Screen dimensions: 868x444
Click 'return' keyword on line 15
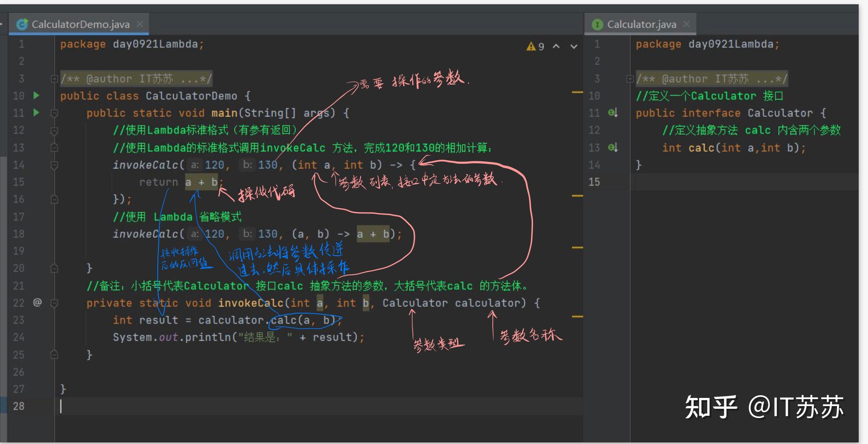[158, 182]
